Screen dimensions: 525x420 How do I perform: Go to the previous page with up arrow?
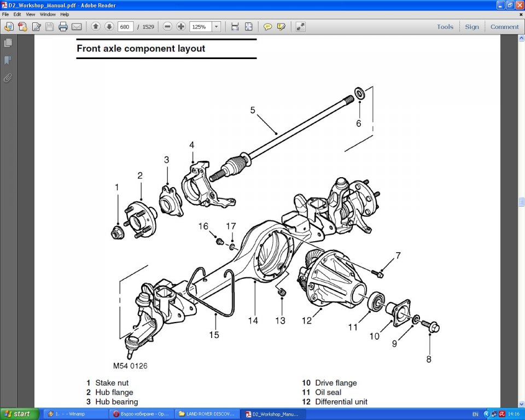coord(96,26)
